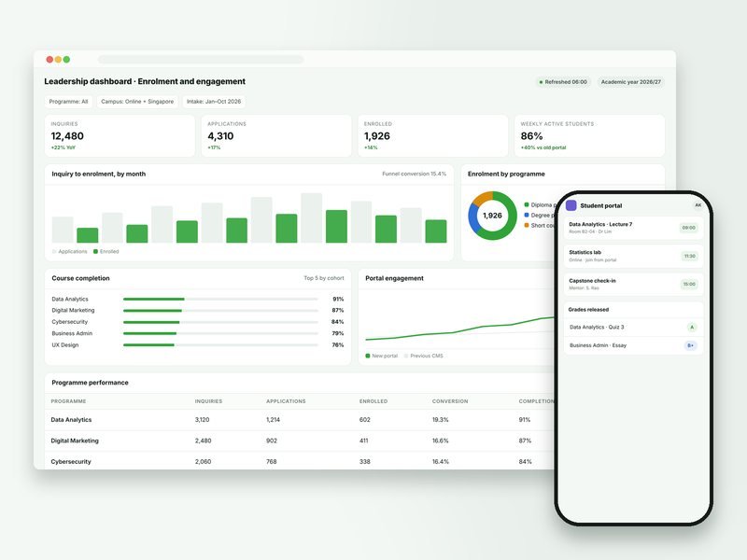Sort by the INQUIRIES column header

pos(208,401)
